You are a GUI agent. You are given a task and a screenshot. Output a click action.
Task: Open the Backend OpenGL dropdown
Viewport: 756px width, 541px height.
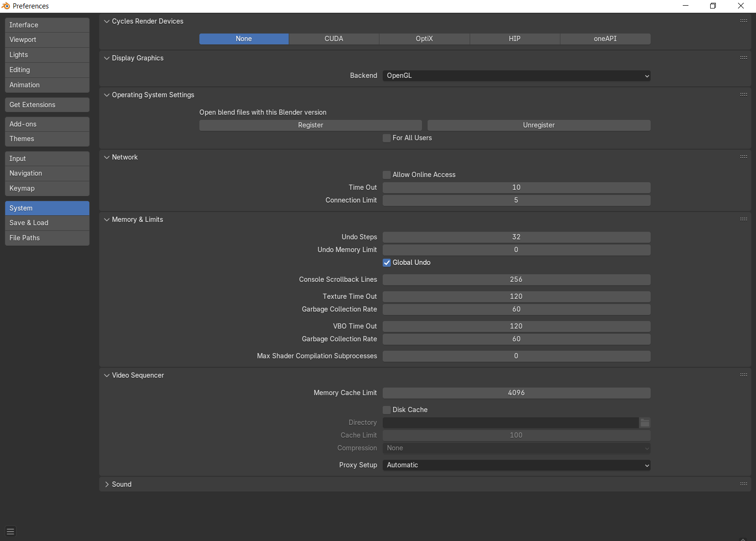pyautogui.click(x=516, y=76)
